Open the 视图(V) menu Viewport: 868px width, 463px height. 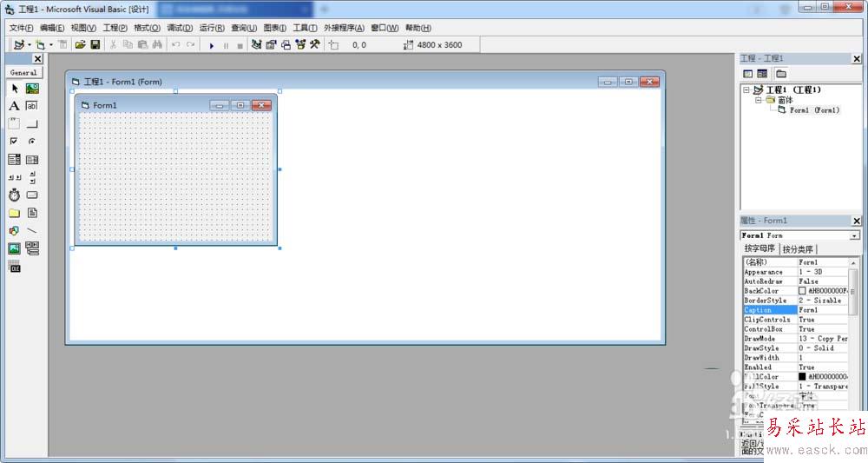pos(83,28)
